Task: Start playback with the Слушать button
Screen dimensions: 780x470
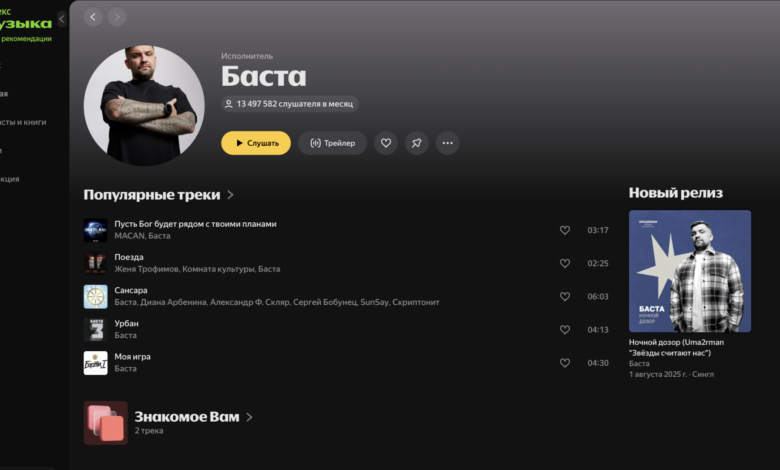Action: point(256,143)
